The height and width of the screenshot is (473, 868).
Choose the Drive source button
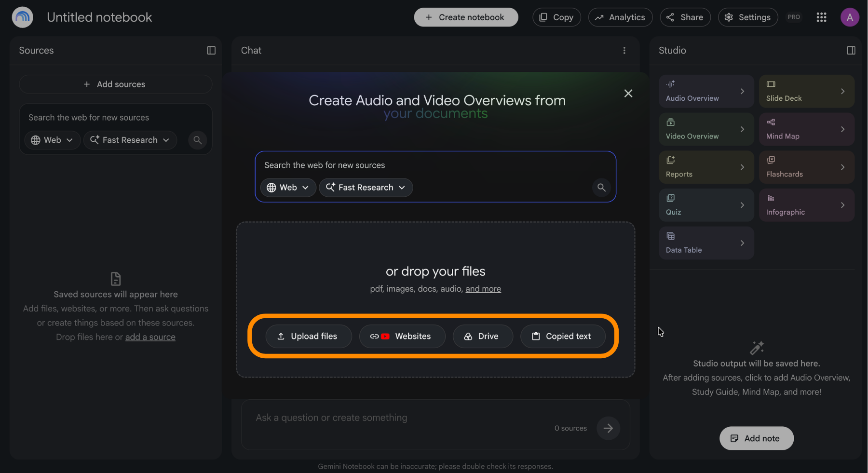pos(483,337)
